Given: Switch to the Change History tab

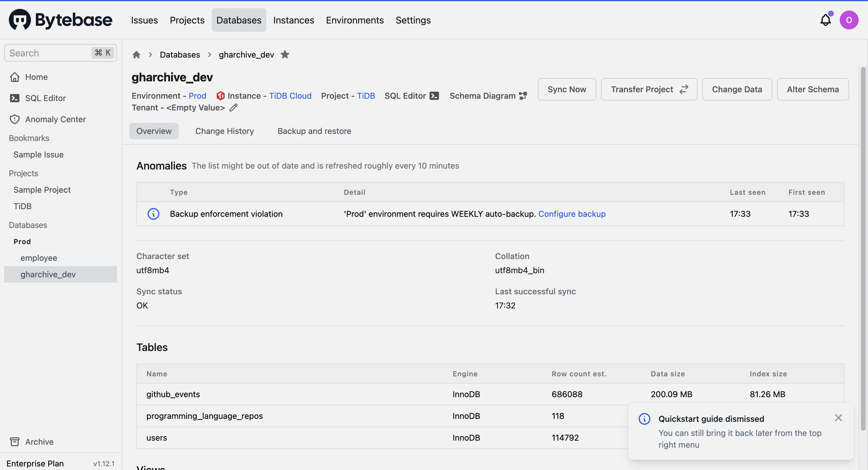Looking at the screenshot, I should (x=225, y=131).
